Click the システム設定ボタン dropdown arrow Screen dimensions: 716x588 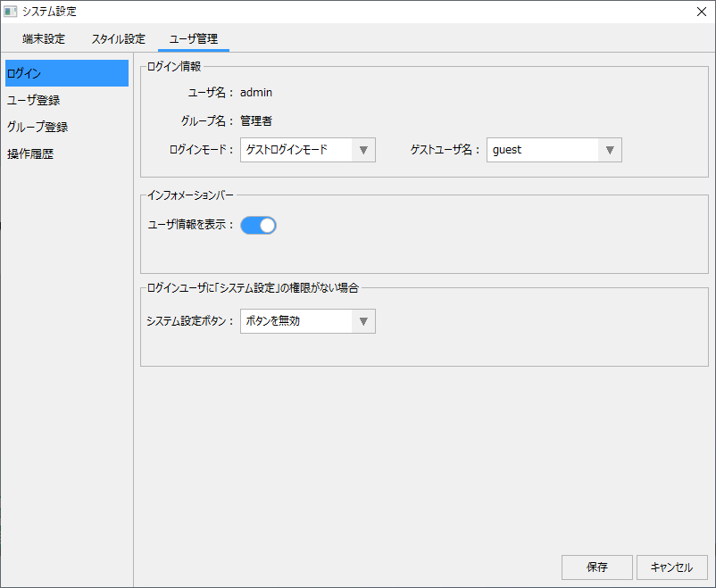(363, 321)
